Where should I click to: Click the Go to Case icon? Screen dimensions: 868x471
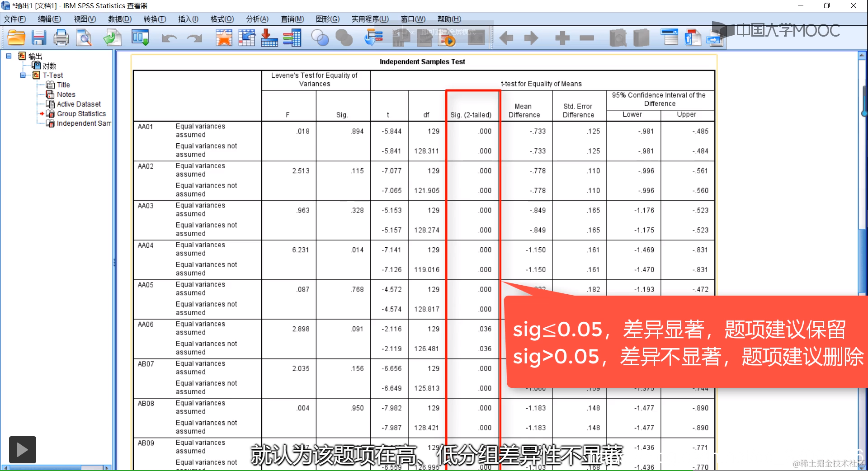[x=247, y=38]
